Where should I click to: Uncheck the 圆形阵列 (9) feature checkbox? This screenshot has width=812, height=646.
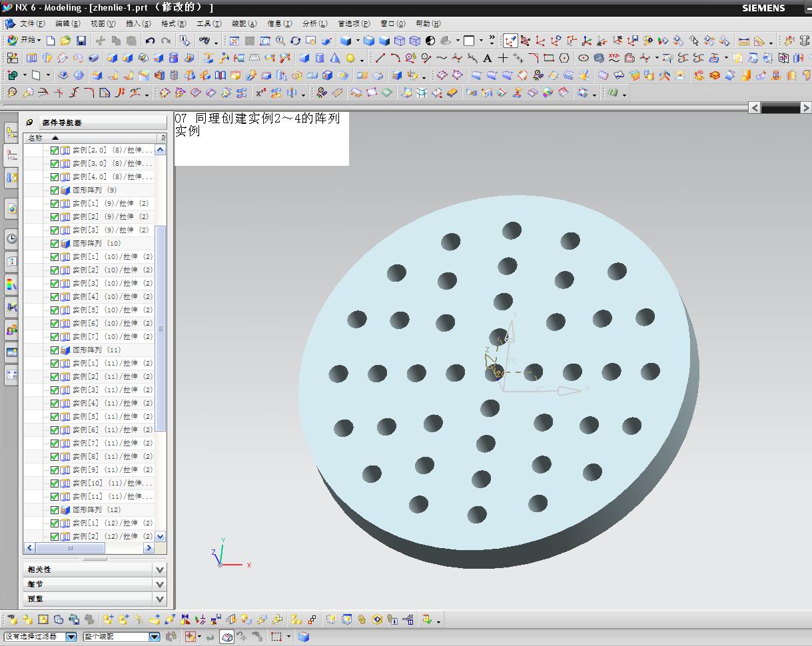(55, 190)
